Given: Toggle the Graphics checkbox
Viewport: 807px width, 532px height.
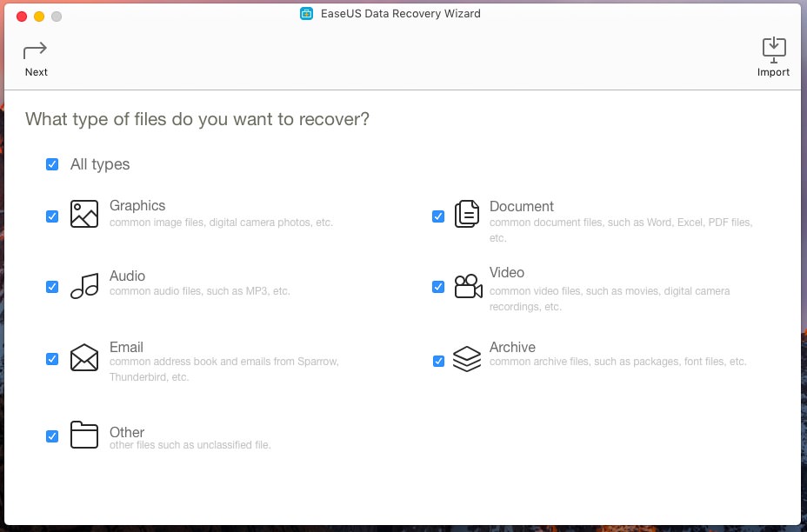Looking at the screenshot, I should (x=52, y=216).
